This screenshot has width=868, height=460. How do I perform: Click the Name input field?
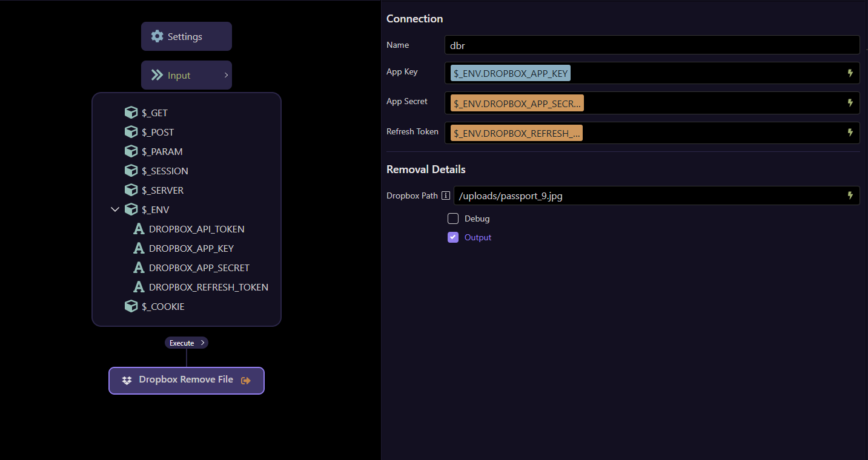(651, 45)
